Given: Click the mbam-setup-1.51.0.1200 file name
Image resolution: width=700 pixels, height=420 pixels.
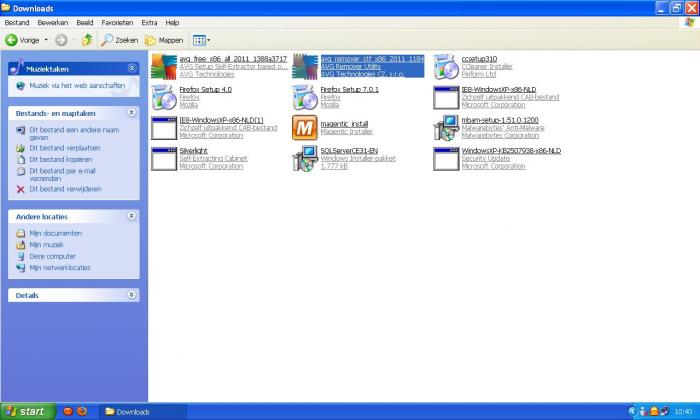Looking at the screenshot, I should [500, 120].
